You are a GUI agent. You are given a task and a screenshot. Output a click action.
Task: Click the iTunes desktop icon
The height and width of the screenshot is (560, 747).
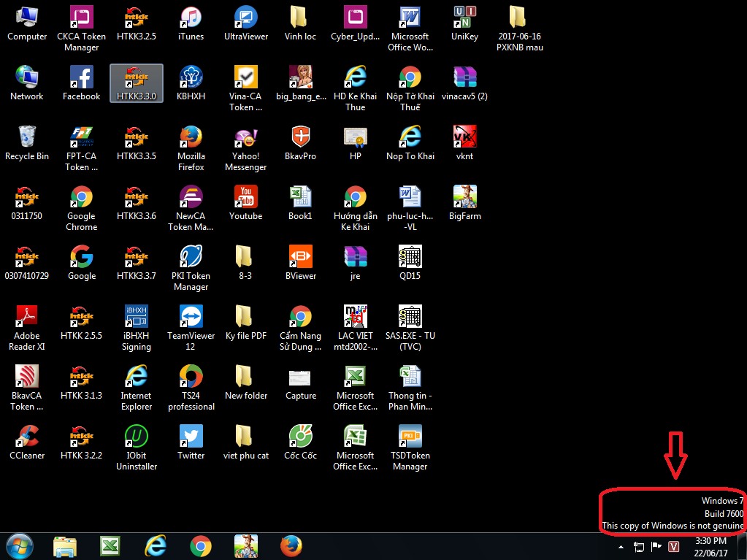coord(191,23)
